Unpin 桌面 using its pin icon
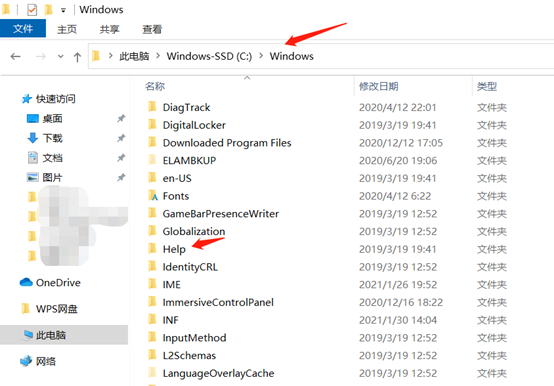The image size is (554, 386). click(121, 118)
